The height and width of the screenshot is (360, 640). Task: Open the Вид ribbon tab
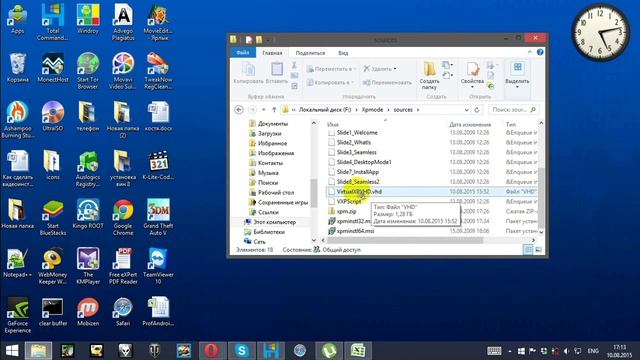[343, 53]
